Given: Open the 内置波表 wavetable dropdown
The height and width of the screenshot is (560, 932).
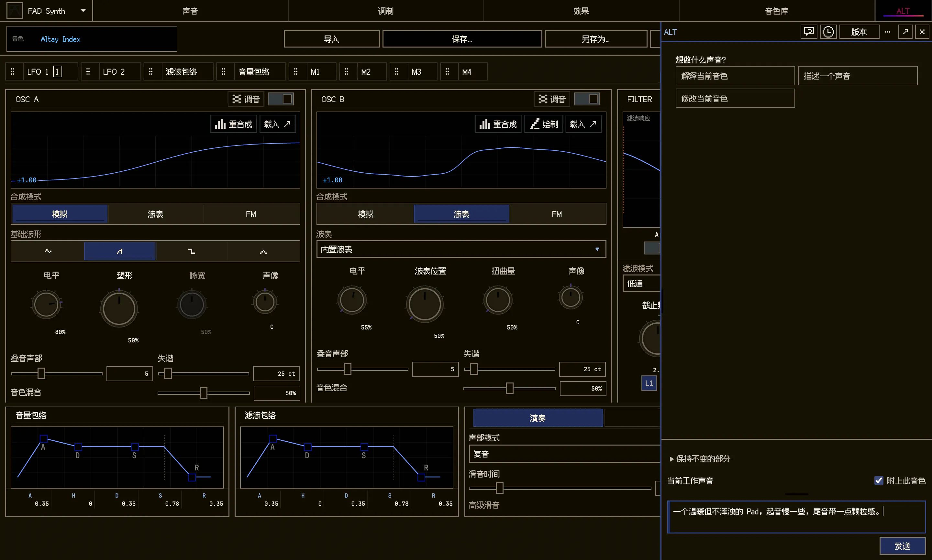Looking at the screenshot, I should pos(461,249).
